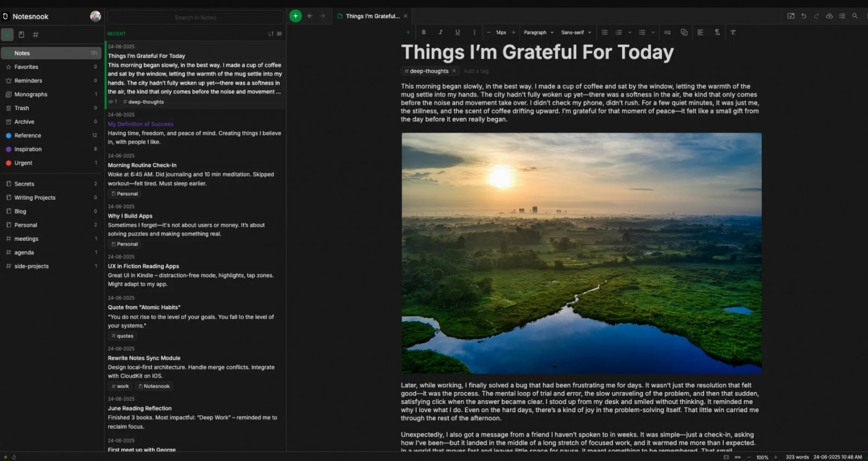Click the green create new note button
Image resolution: width=868 pixels, height=461 pixels.
pos(295,16)
